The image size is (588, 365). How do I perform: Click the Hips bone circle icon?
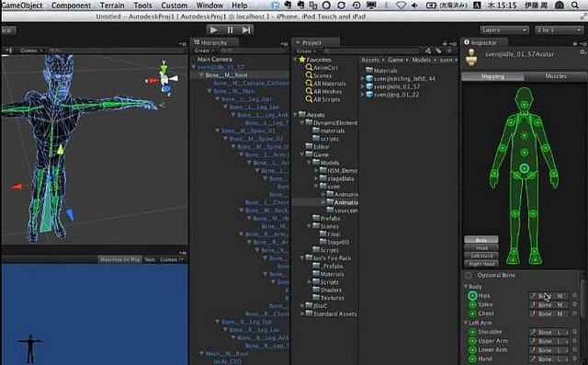[472, 296]
